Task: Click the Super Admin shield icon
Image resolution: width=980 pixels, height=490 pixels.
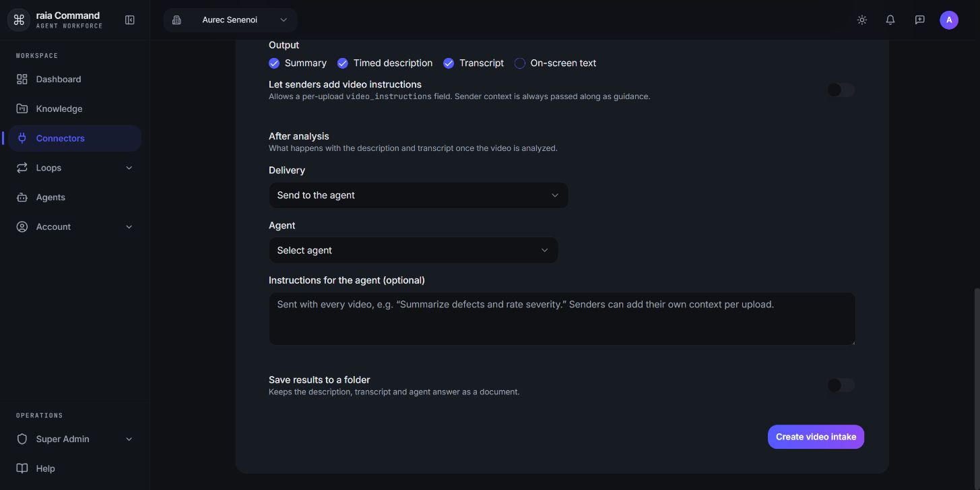Action: pos(22,439)
